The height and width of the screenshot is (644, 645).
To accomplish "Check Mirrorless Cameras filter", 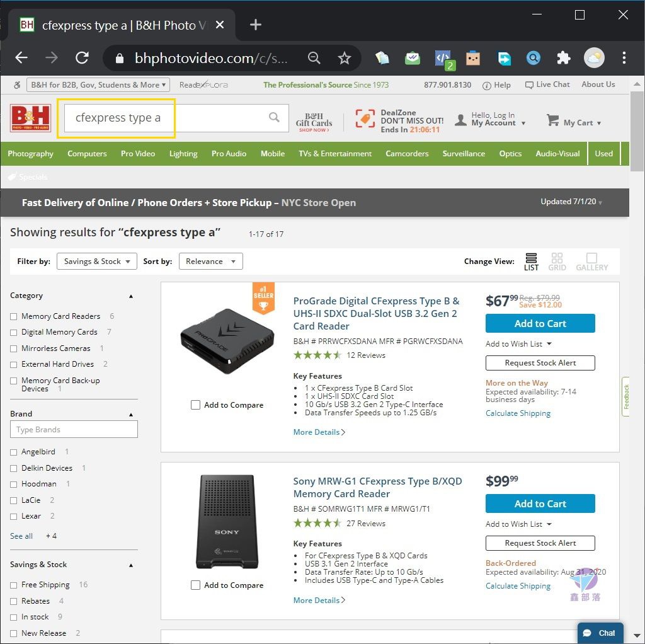I will (14, 348).
